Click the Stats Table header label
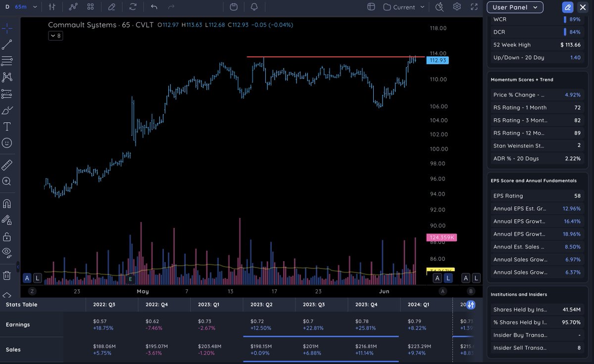 tap(21, 305)
